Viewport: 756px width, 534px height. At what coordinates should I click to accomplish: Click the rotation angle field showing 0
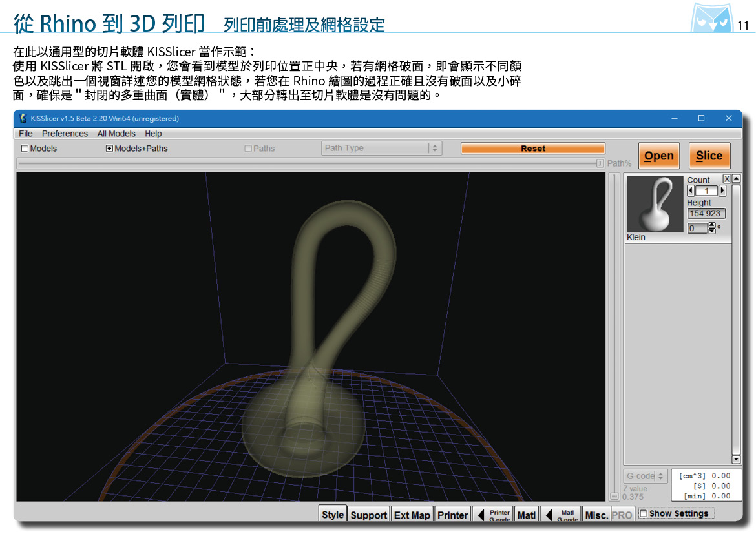(x=698, y=228)
